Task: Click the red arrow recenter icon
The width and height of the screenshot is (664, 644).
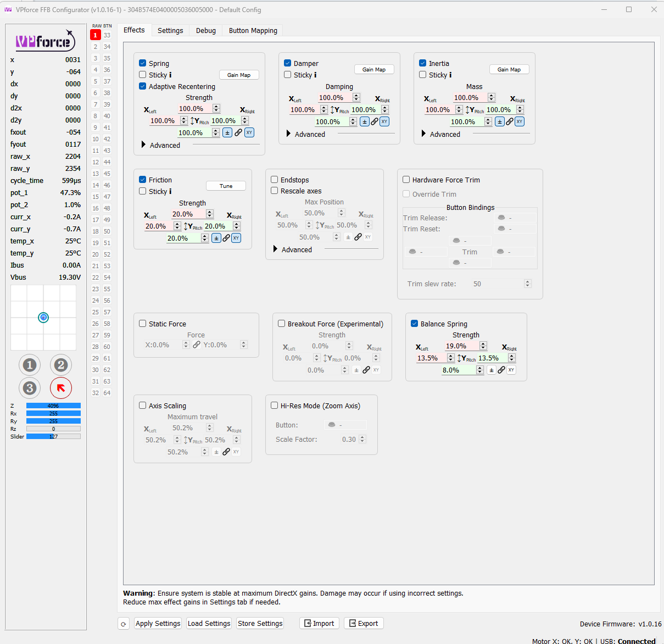Action: [61, 388]
